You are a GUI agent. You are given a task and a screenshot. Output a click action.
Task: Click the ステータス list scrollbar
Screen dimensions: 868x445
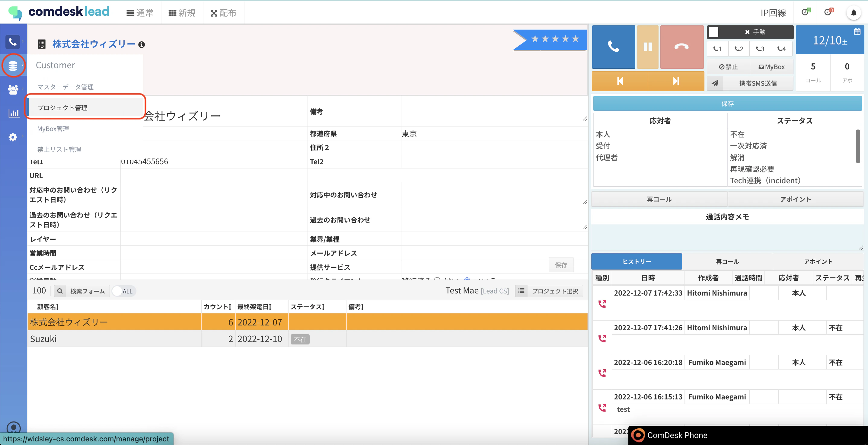pyautogui.click(x=857, y=146)
